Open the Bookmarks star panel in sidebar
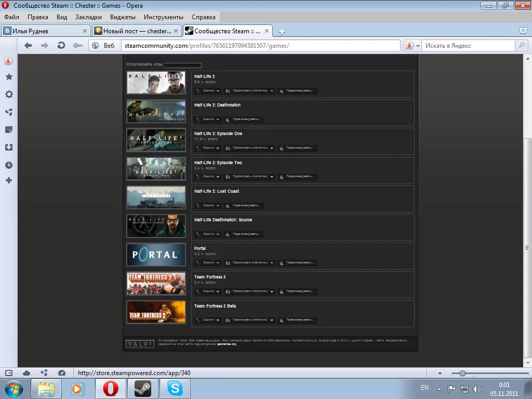This screenshot has width=532, height=399. (9, 77)
